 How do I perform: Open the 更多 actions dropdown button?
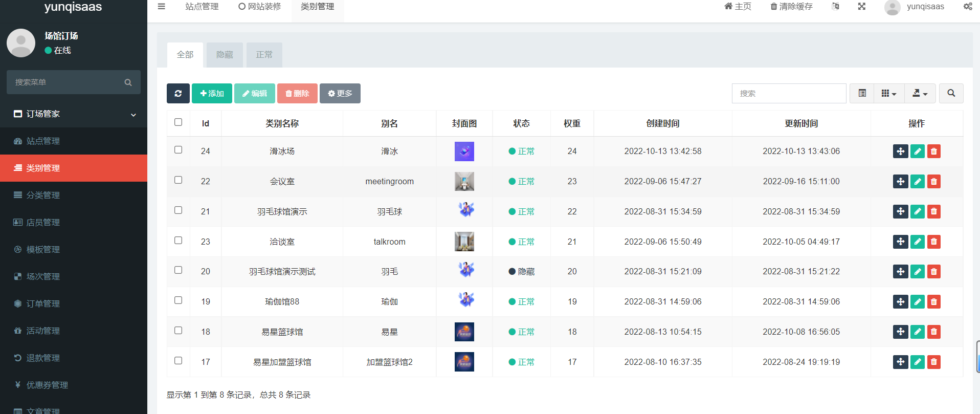tap(340, 93)
